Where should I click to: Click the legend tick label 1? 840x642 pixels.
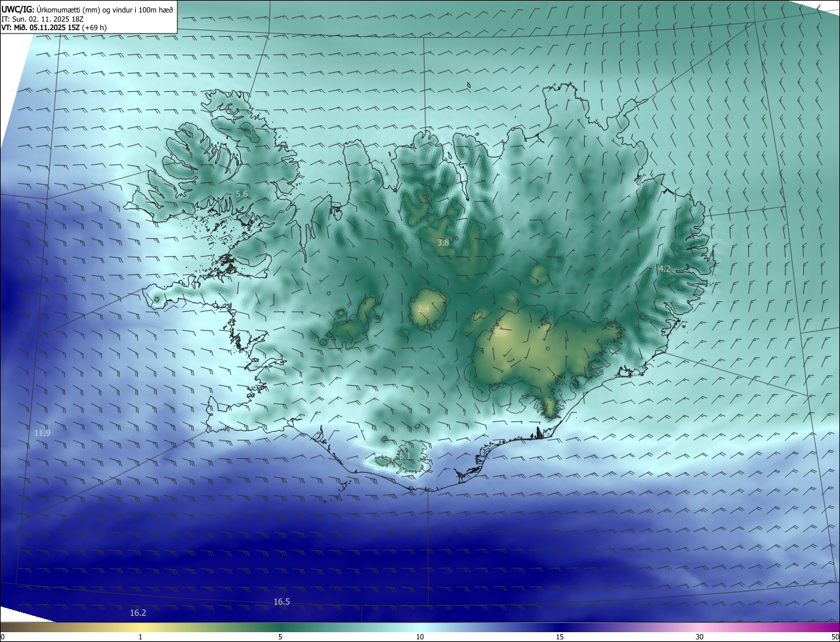pyautogui.click(x=140, y=637)
